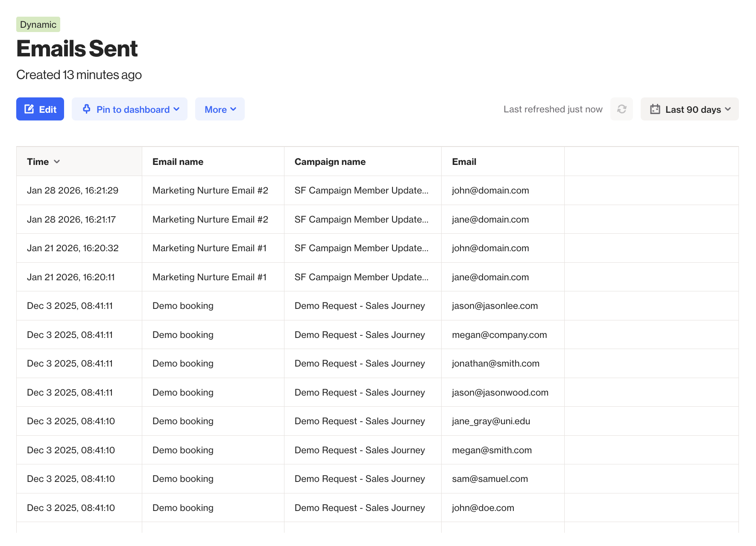This screenshot has height=546, width=756.
Task: Click the Campaign name column header
Action: (330, 162)
